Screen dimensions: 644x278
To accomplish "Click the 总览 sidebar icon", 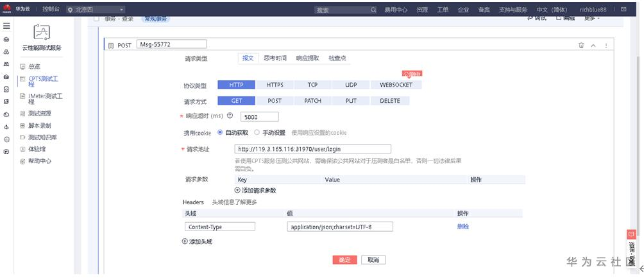I will (22, 67).
